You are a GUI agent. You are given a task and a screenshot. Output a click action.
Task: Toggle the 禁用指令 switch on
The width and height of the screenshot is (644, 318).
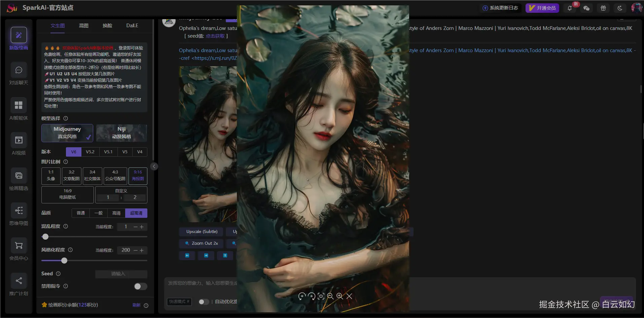click(x=140, y=286)
